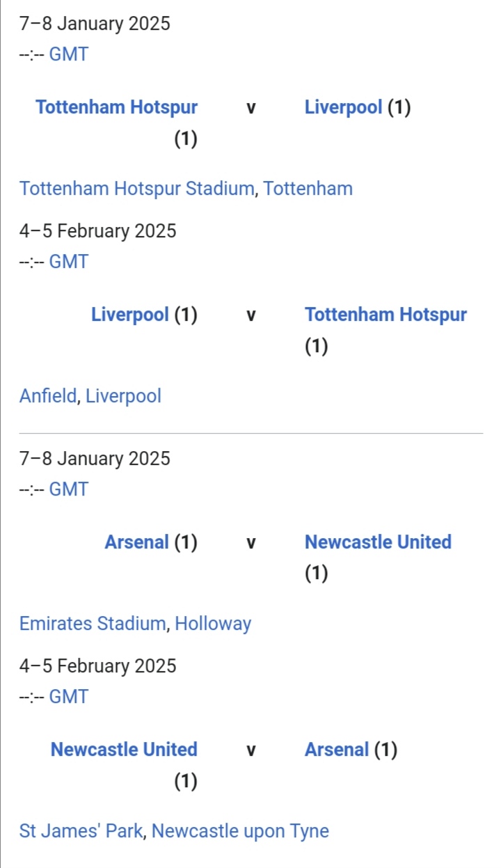Image resolution: width=501 pixels, height=868 pixels.
Task: Click GMT link above Newcastle v Arsenal fixture
Action: coord(69,697)
